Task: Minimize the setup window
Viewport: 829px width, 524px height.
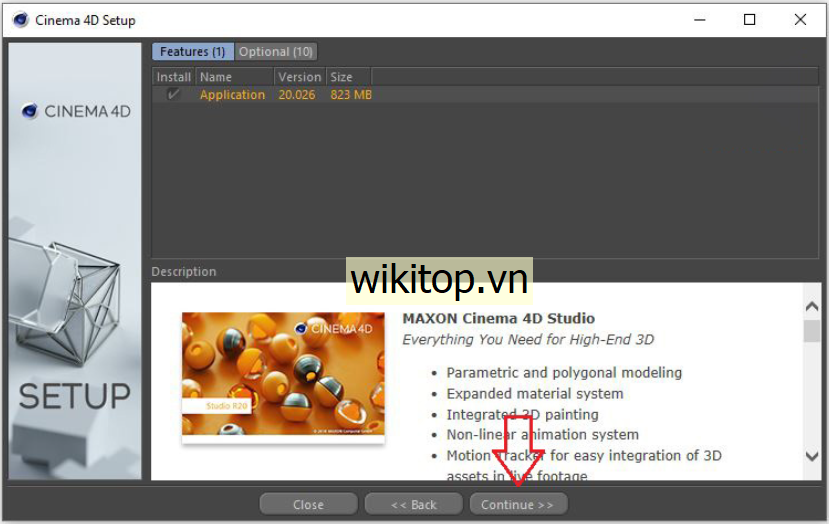Action: [x=702, y=19]
